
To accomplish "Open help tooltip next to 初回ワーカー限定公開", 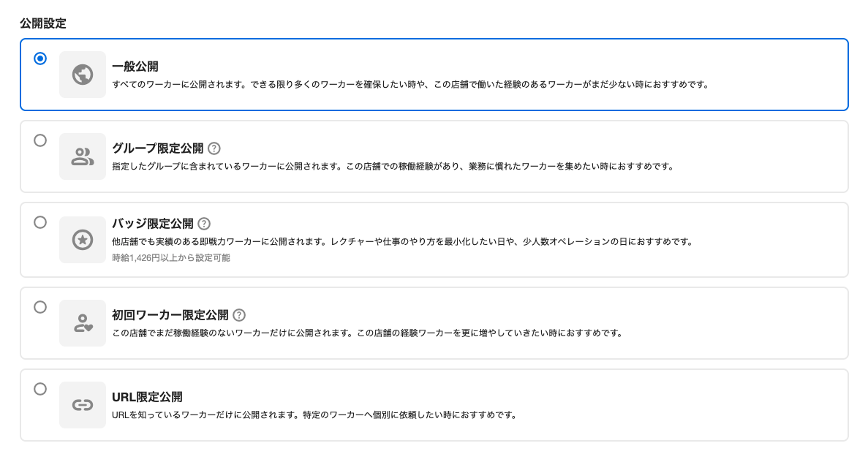I will pyautogui.click(x=239, y=315).
